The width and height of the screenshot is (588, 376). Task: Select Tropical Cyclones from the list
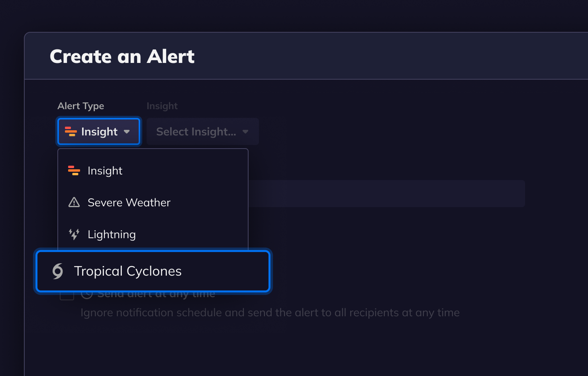pos(128,271)
